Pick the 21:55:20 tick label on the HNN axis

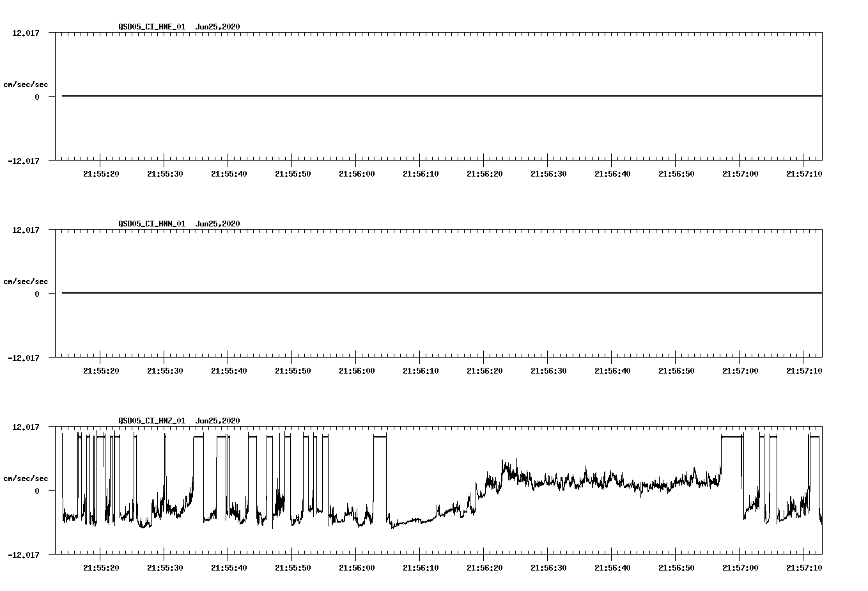[101, 370]
